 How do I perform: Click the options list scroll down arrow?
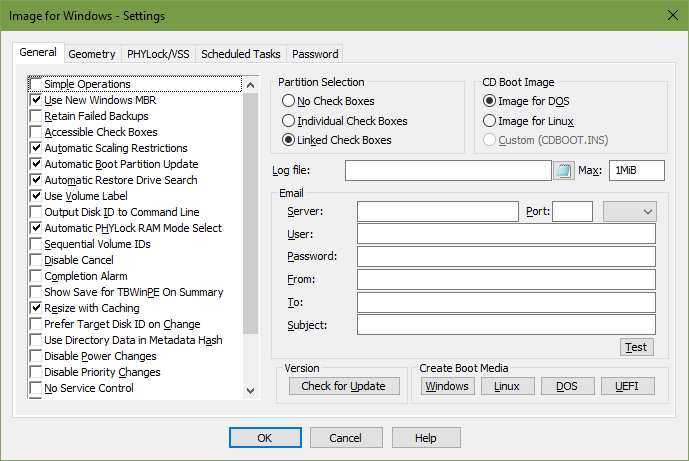250,391
